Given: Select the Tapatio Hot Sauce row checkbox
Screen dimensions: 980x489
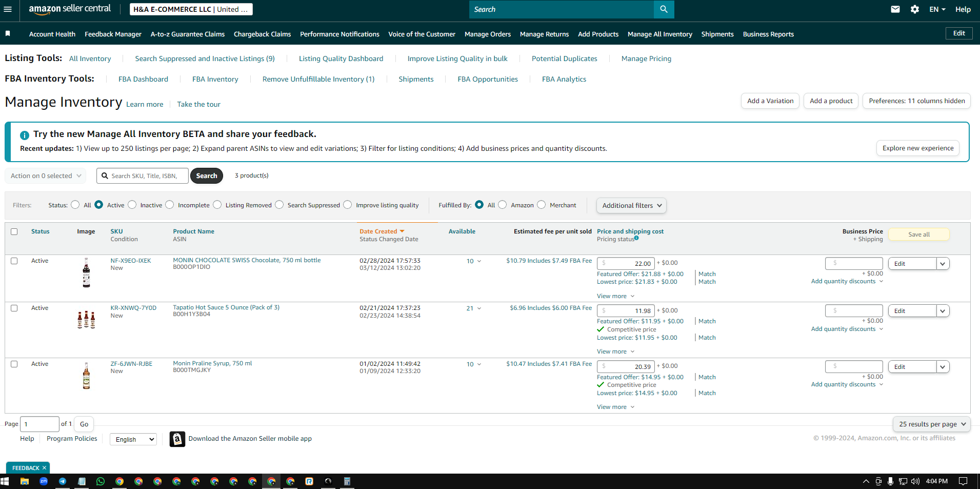Looking at the screenshot, I should click(14, 308).
